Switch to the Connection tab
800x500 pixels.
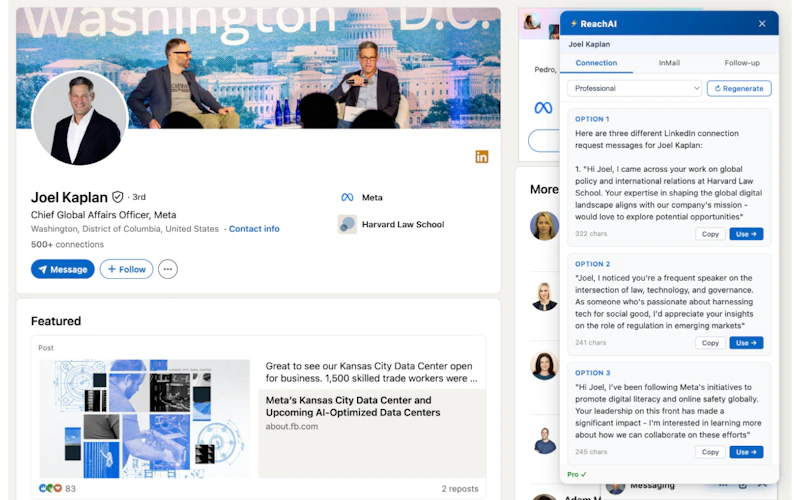click(x=596, y=63)
